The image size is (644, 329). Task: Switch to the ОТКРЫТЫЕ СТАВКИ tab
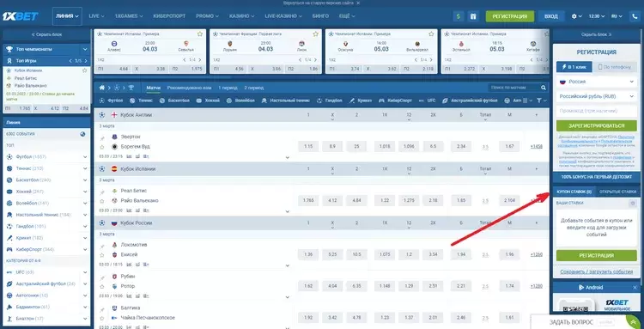(617, 192)
